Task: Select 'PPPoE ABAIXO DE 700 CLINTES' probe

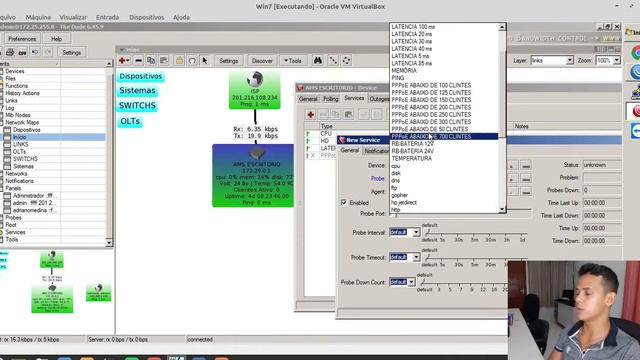Action: [x=444, y=136]
